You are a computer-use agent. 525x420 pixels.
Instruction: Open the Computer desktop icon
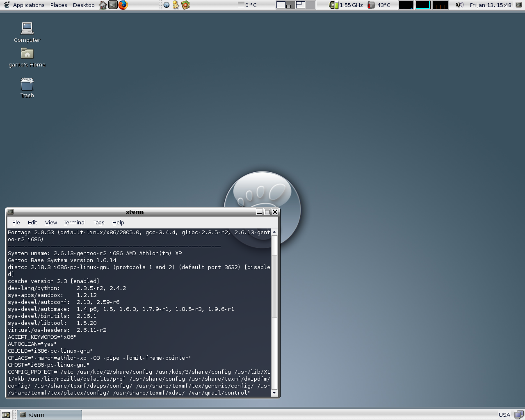(x=27, y=29)
